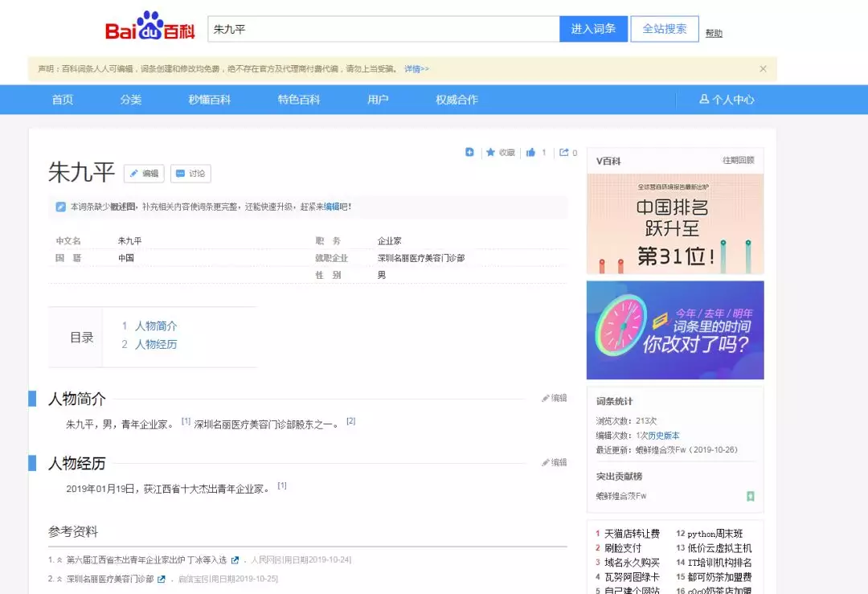
Task: Open the 中国排名跃升至第31位 banner
Action: tap(675, 223)
